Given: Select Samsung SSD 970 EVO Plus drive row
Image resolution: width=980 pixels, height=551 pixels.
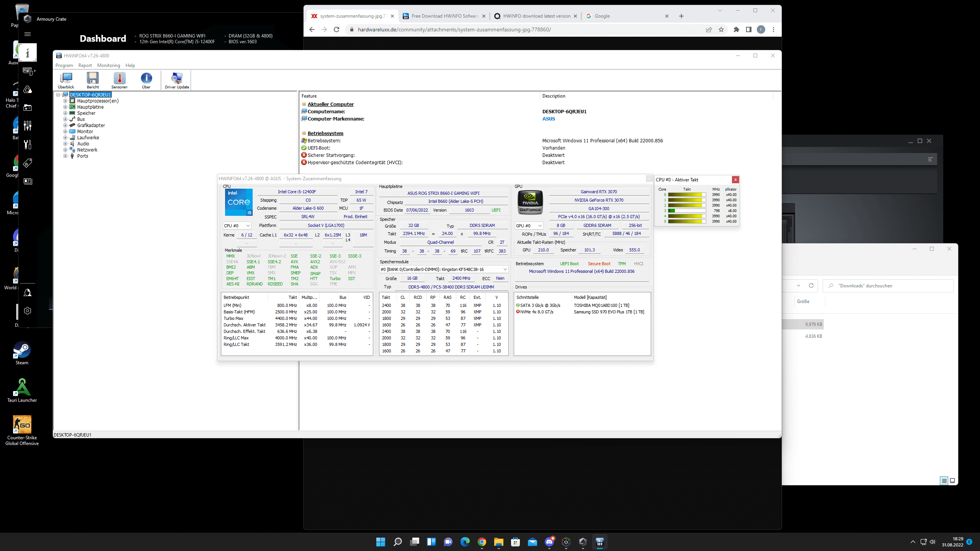Looking at the screenshot, I should [582, 312].
